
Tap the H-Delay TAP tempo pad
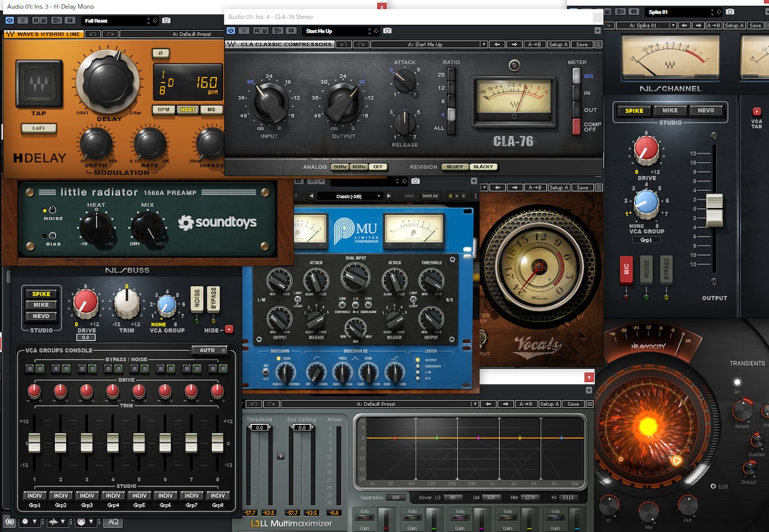point(39,84)
